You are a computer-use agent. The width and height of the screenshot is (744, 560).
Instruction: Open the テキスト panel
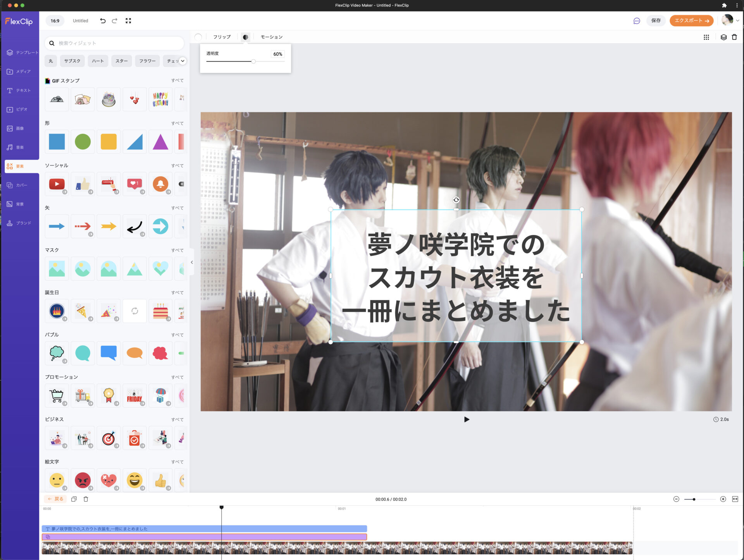pos(19,90)
